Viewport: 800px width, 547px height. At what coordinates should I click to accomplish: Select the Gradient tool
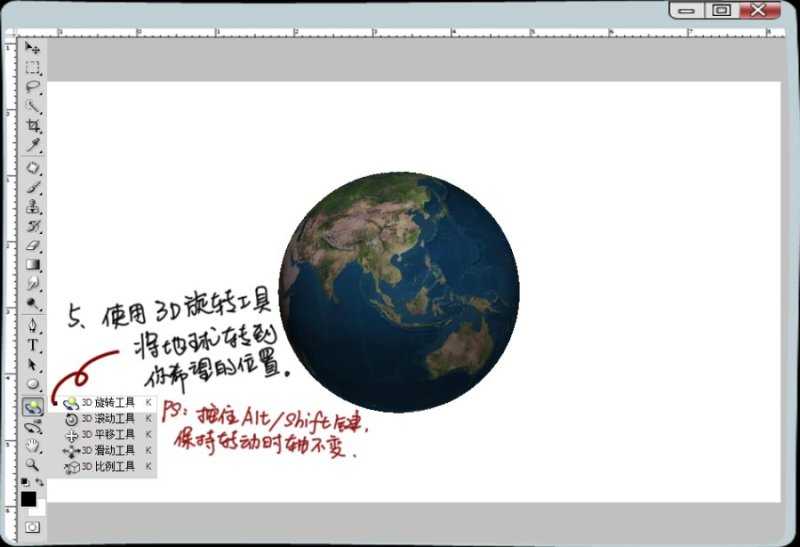point(33,265)
